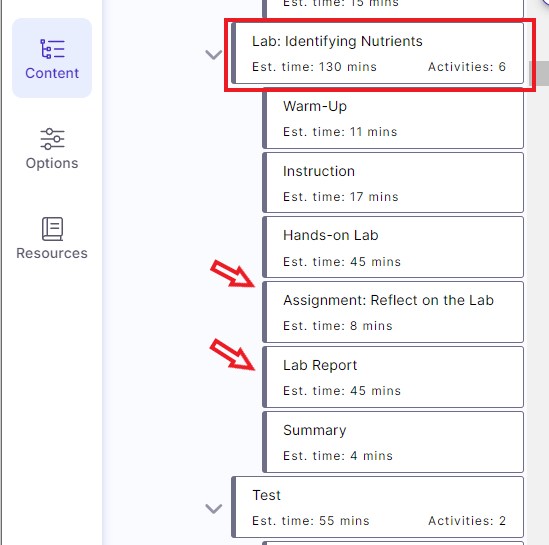Viewport: 549px width, 545px height.
Task: Click the vertical scrollbar thumb
Action: (539, 73)
